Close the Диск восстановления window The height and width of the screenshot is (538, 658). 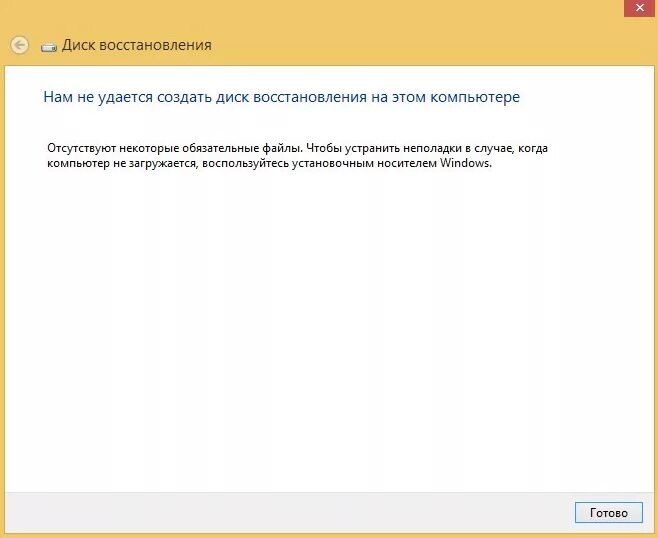click(x=640, y=8)
